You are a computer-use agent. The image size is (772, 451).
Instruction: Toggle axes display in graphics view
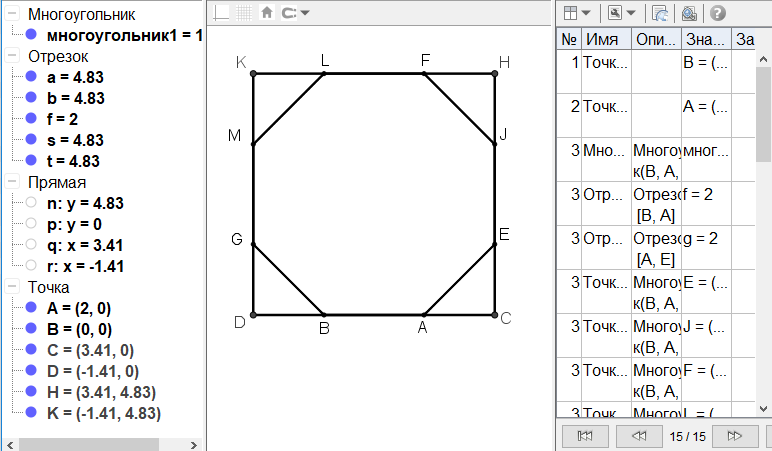(222, 13)
